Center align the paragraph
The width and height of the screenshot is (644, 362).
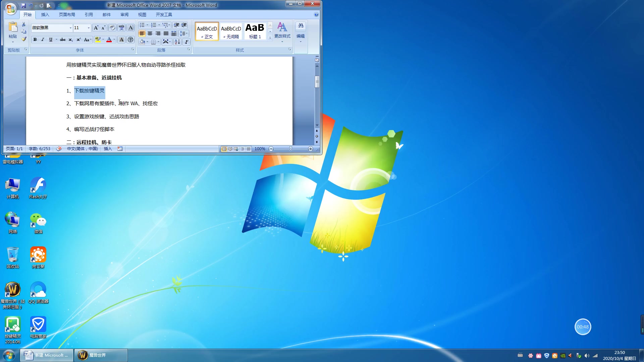(150, 34)
